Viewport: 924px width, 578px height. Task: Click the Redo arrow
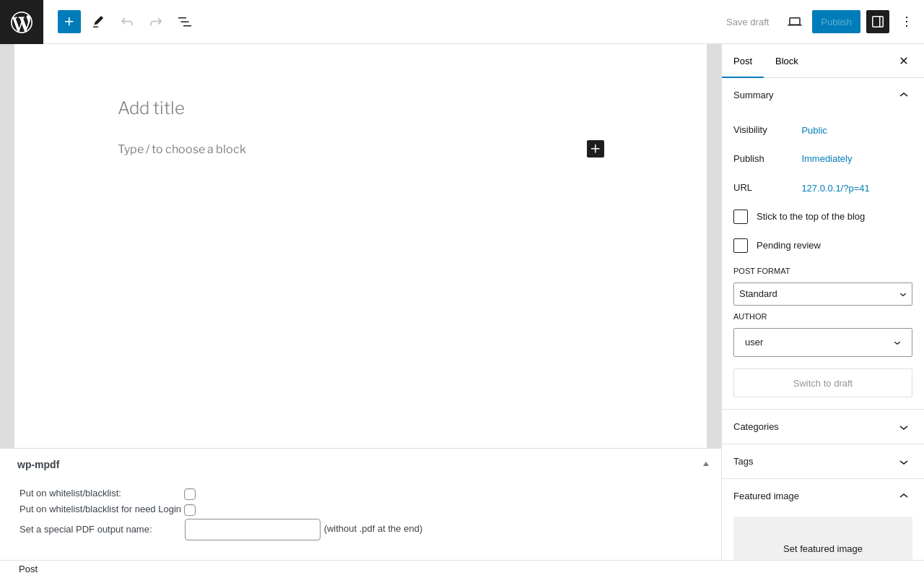[x=156, y=22]
